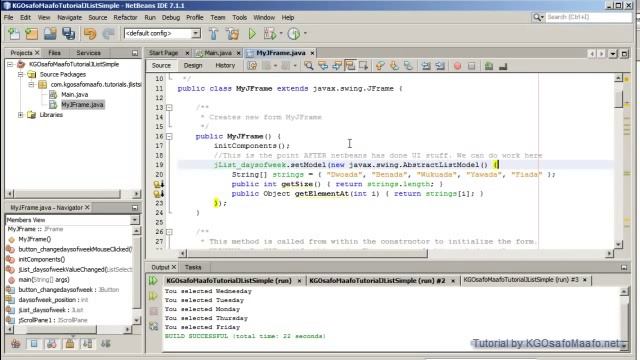Click the Rerun green arrow in Output

pos(153,281)
